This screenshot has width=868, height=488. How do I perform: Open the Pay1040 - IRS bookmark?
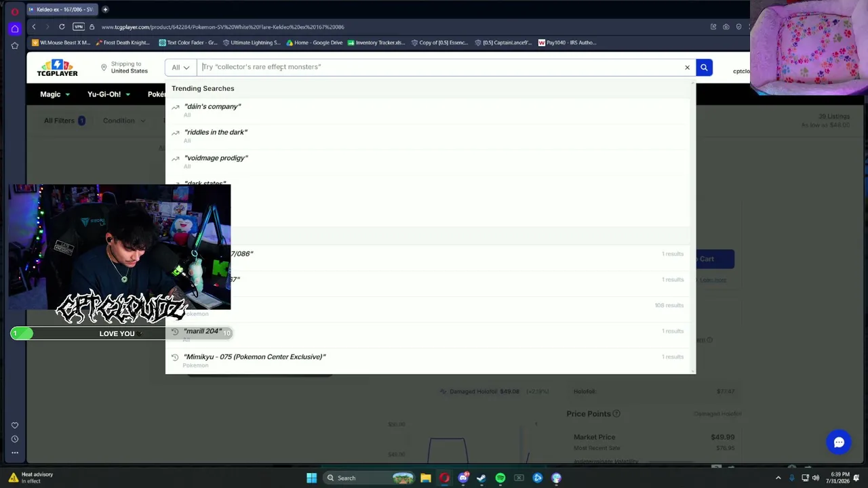(x=567, y=43)
